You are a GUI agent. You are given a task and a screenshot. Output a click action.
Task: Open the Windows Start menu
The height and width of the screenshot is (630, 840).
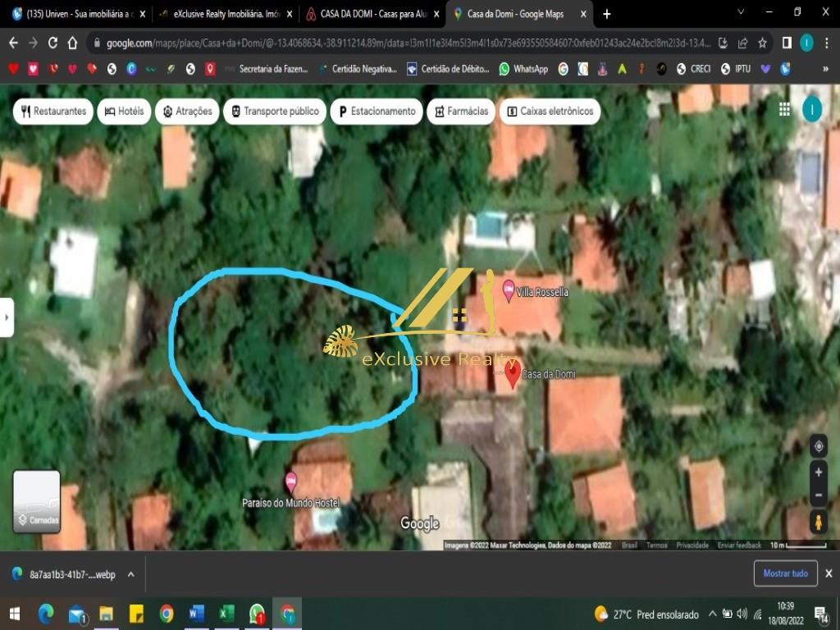[15, 614]
